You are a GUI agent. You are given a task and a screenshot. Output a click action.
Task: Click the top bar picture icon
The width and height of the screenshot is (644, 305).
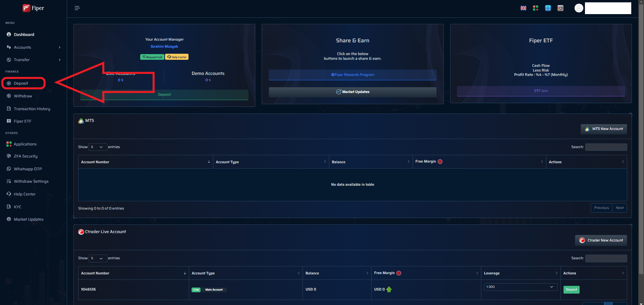point(560,8)
